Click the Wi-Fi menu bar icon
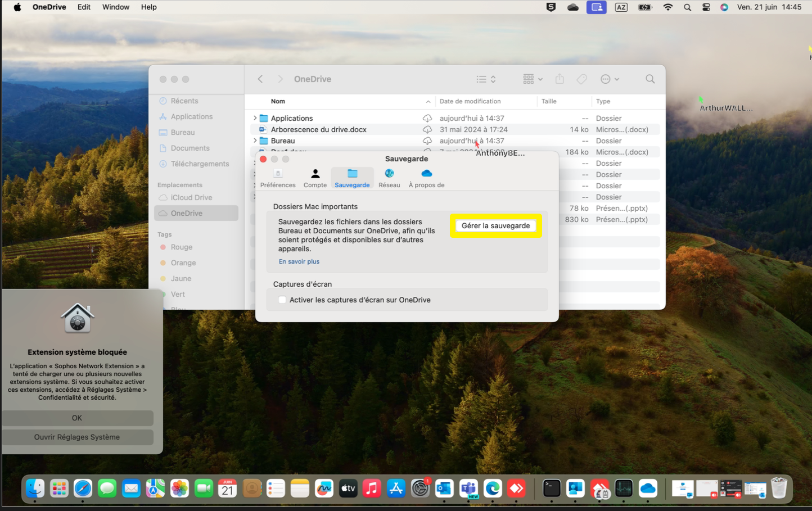812x511 pixels. (668, 7)
